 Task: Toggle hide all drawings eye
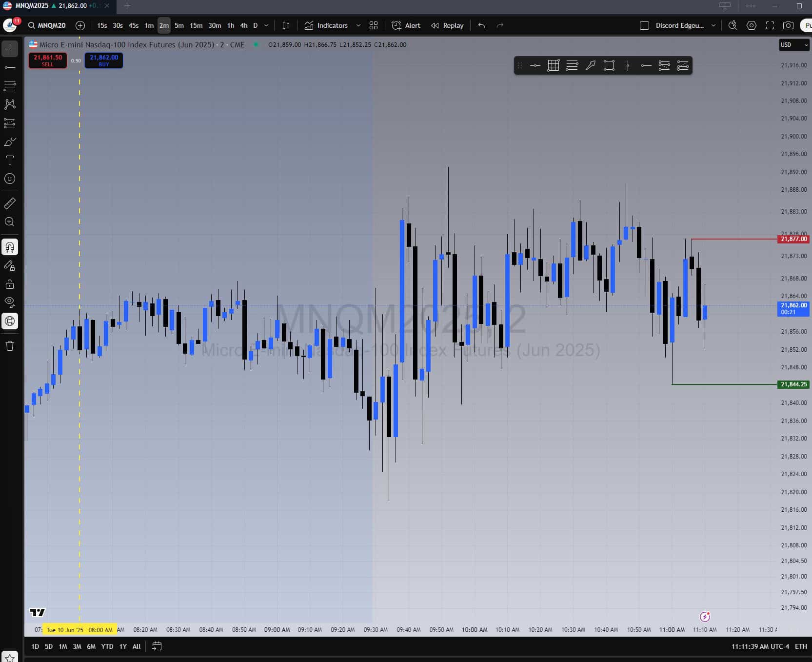[10, 302]
